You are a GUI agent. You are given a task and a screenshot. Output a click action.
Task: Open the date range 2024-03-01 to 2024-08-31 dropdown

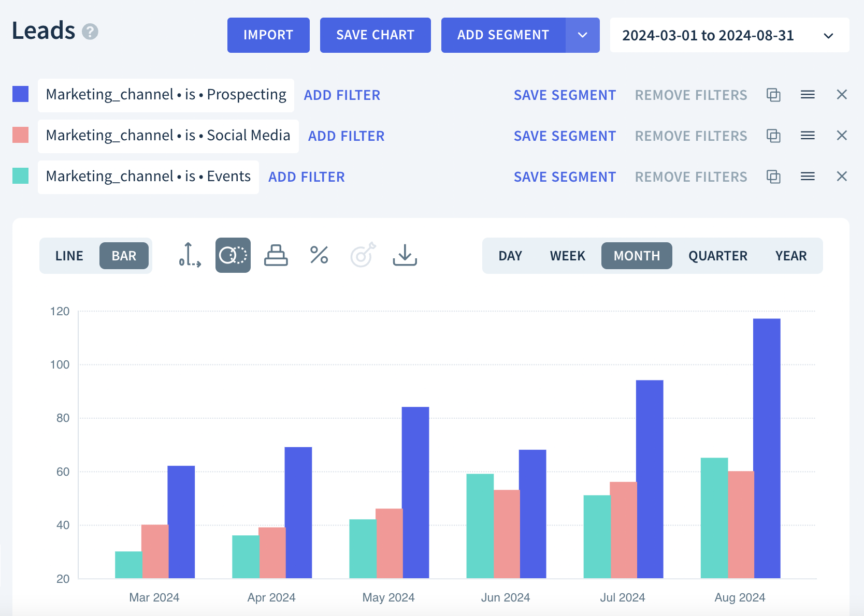pos(729,35)
